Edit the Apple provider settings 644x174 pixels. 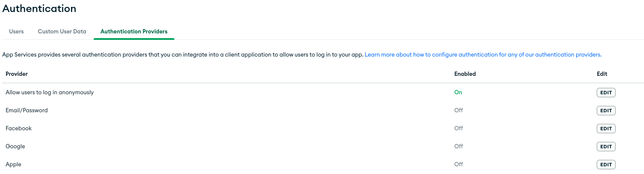(x=606, y=165)
